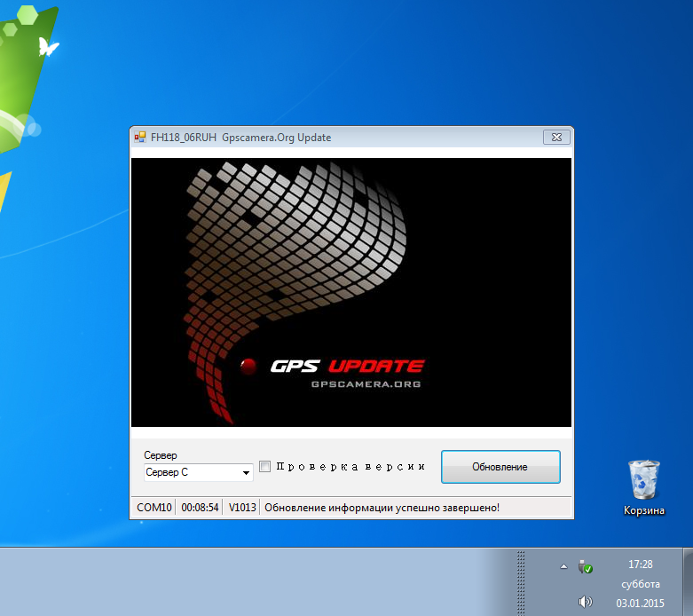Click the window title FH118_06RUH Gpscamera.Org Update
Viewport: 693px width, 616px height.
(240, 138)
